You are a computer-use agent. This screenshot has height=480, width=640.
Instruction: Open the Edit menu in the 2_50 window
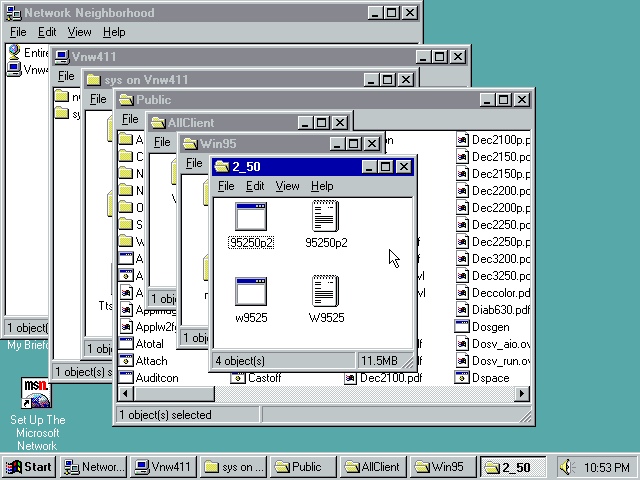tap(255, 186)
